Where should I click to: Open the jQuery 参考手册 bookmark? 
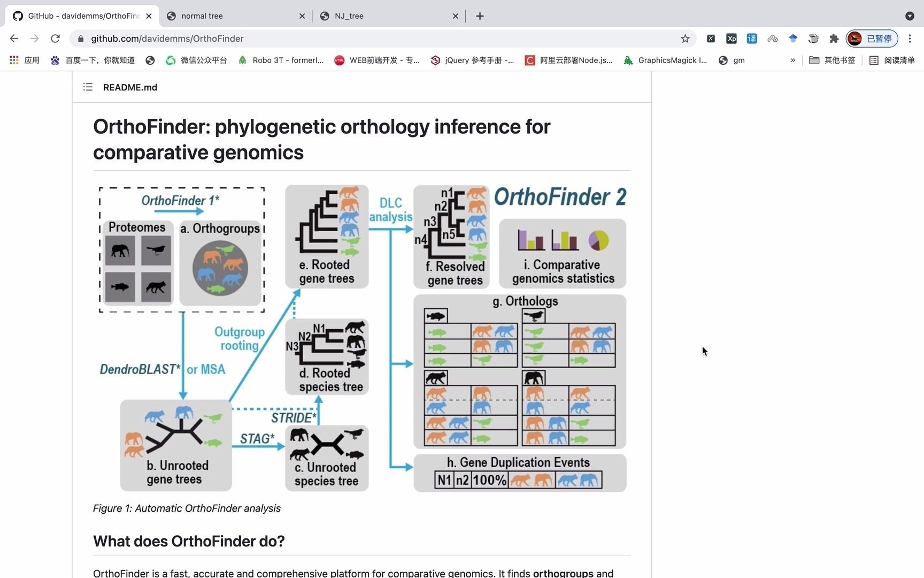pos(472,60)
